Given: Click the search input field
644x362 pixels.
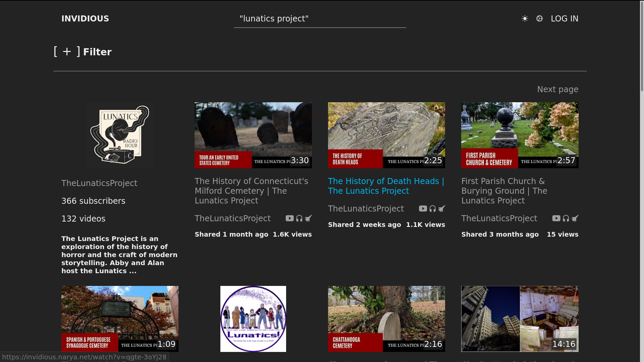Looking at the screenshot, I should click(320, 19).
